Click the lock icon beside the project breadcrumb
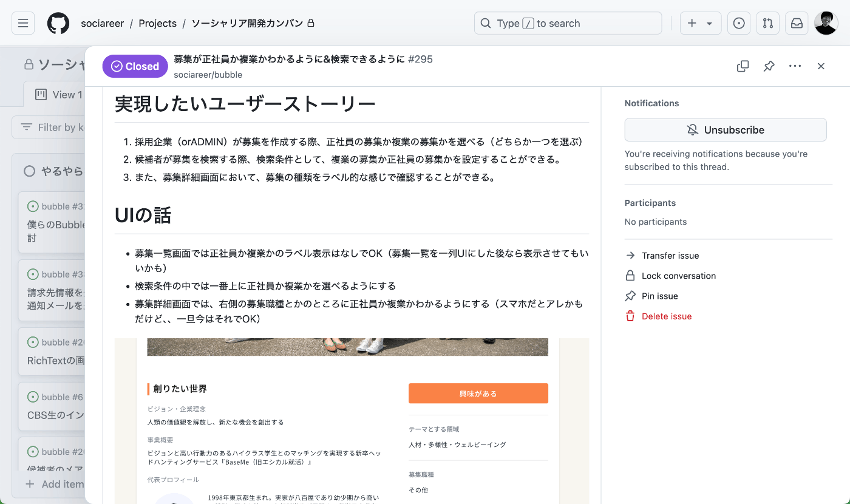850x504 pixels. [311, 23]
